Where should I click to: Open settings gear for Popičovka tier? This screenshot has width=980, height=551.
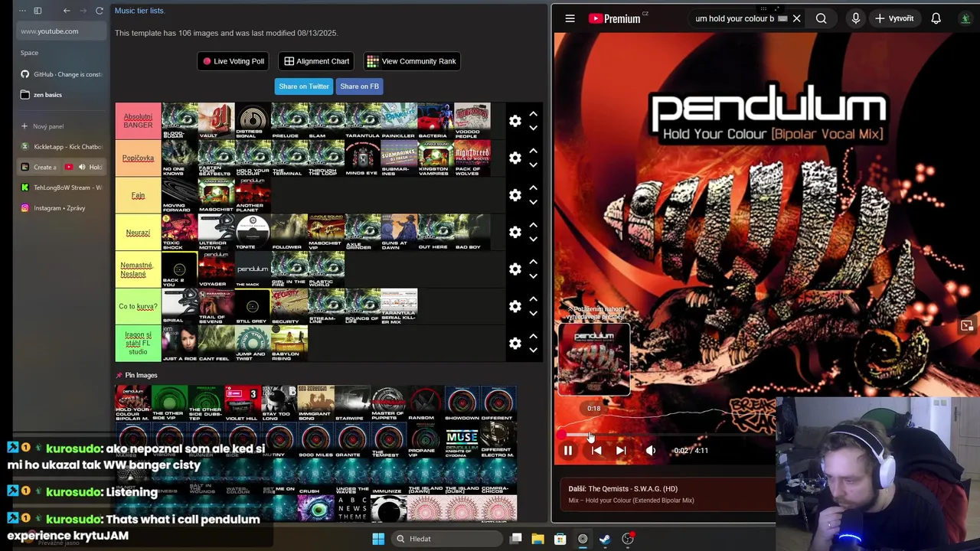click(x=515, y=158)
